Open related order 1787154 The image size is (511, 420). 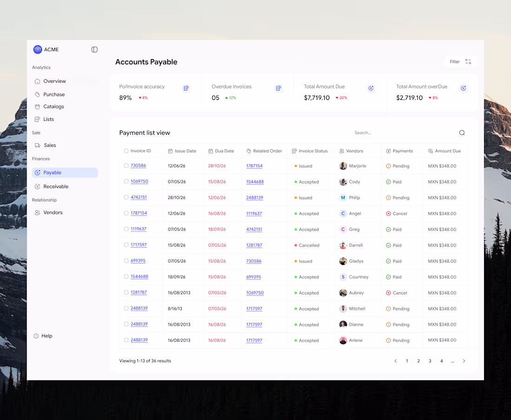click(255, 166)
